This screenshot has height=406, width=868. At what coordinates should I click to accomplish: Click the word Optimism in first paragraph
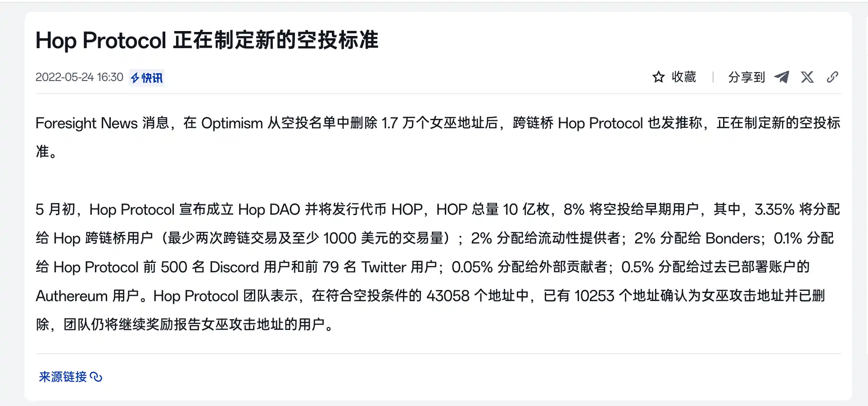pos(232,123)
